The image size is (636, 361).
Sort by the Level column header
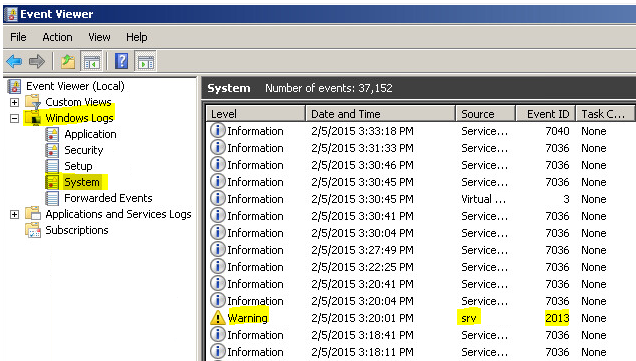click(256, 114)
